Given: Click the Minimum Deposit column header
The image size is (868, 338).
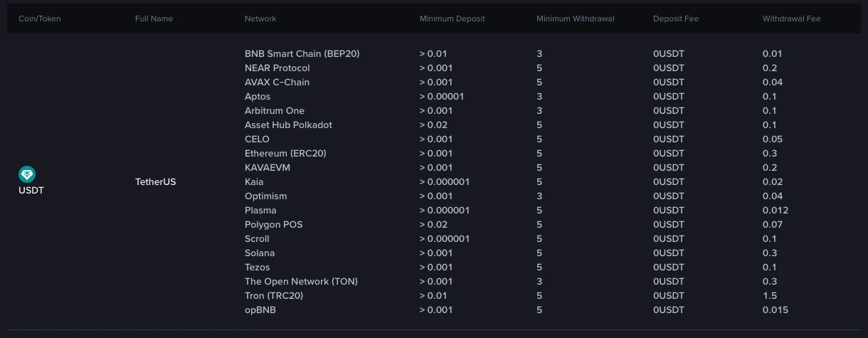Looking at the screenshot, I should point(452,19).
